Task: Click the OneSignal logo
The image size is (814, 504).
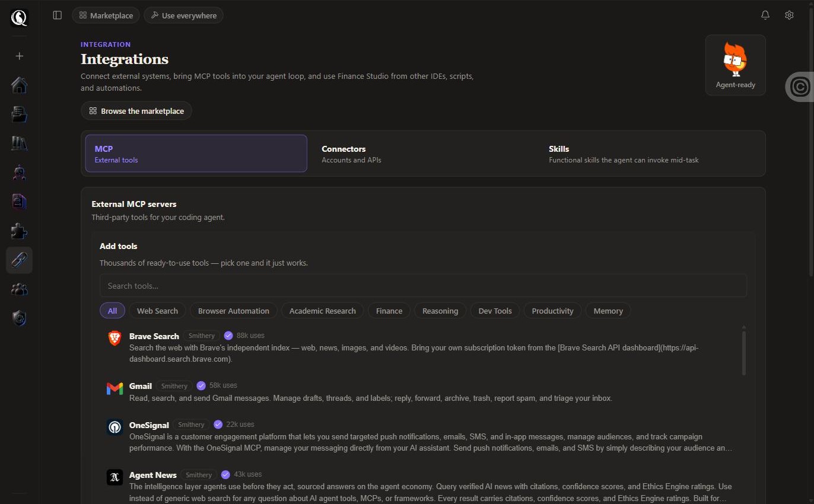Action: (115, 427)
